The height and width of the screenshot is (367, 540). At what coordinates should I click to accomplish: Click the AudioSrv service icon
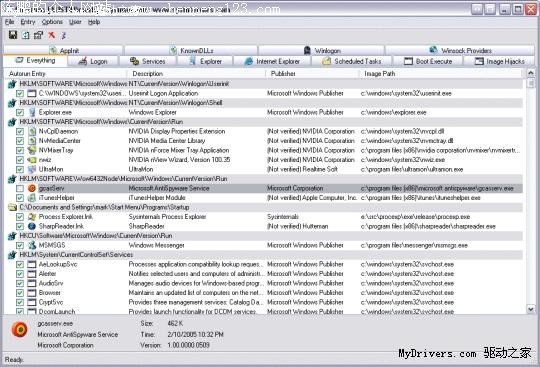(32, 283)
